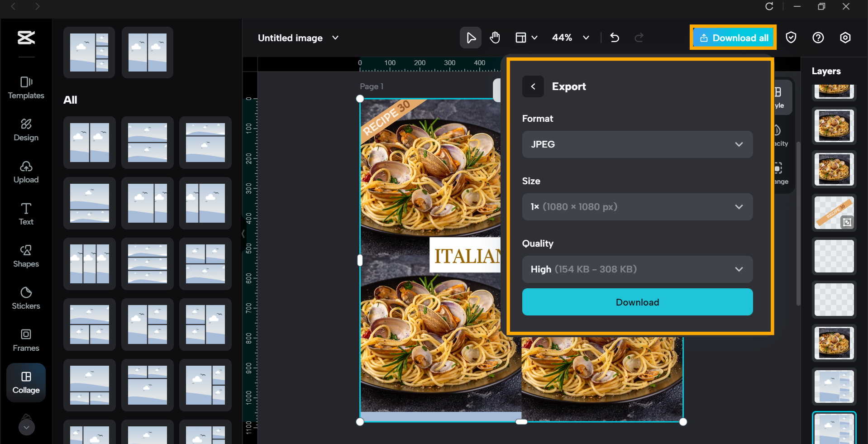Open the Size 1x dropdown
Viewport: 868px width, 444px height.
click(637, 207)
